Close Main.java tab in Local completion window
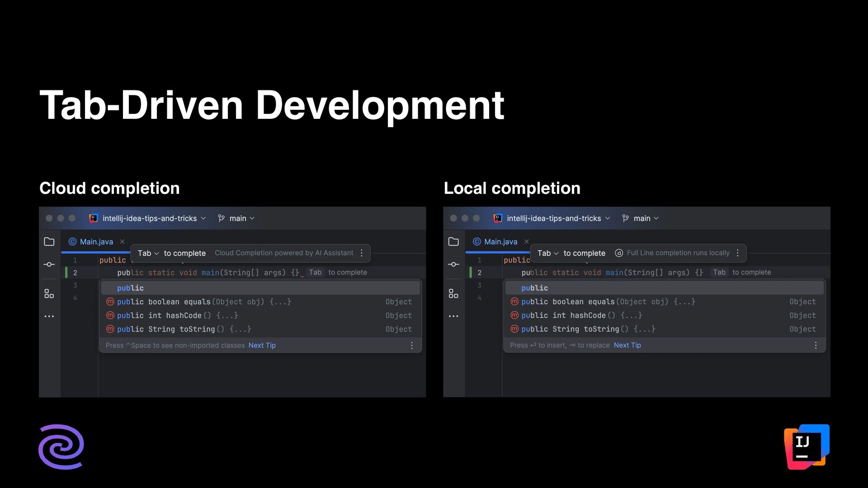Screen dimensions: 868x488 pos(526,242)
